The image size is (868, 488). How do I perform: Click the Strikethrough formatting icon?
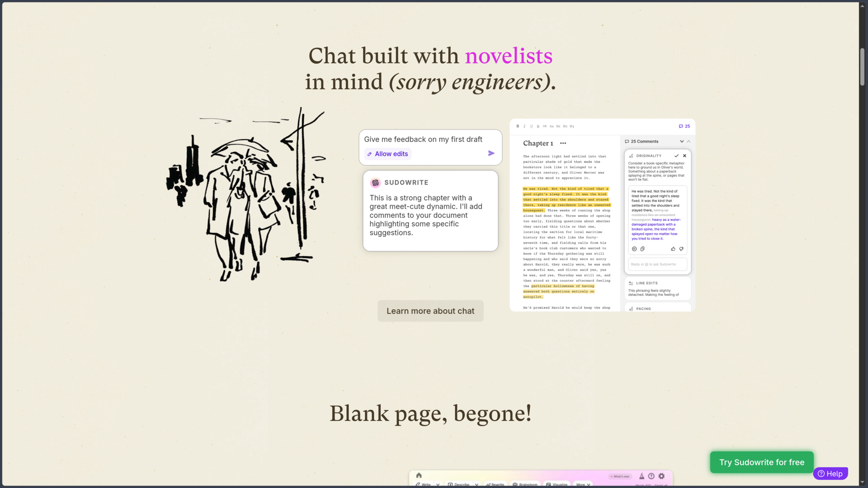[538, 127]
